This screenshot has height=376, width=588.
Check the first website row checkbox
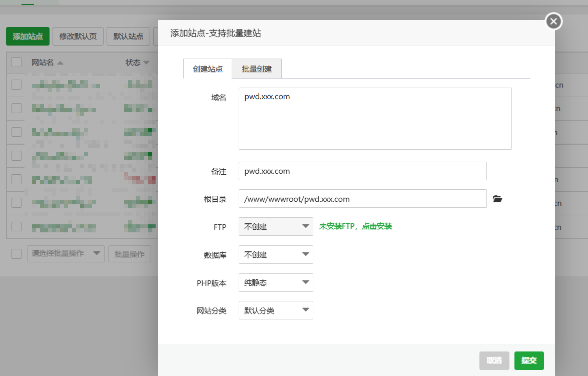tap(17, 85)
